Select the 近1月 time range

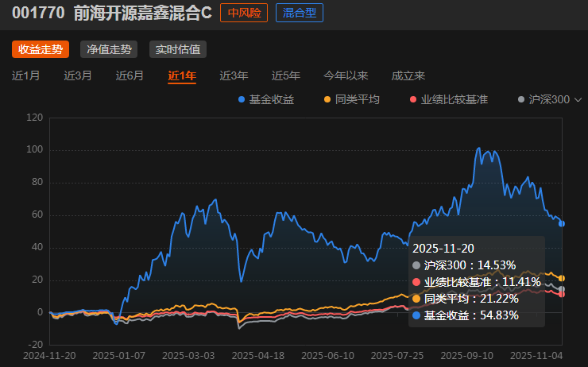(26, 76)
